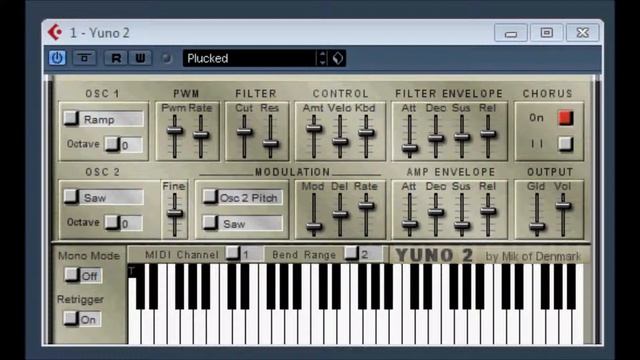The image size is (640, 360).
Task: Minimize the Yuno 2 plugin window
Action: click(x=511, y=33)
